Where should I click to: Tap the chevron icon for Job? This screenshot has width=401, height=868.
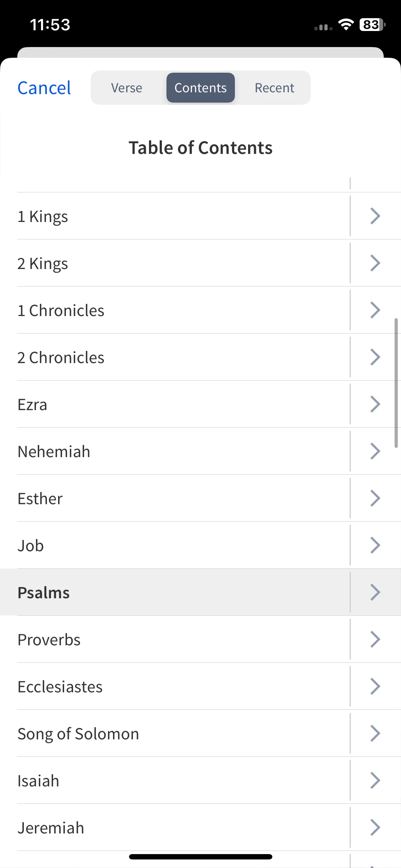pyautogui.click(x=375, y=545)
